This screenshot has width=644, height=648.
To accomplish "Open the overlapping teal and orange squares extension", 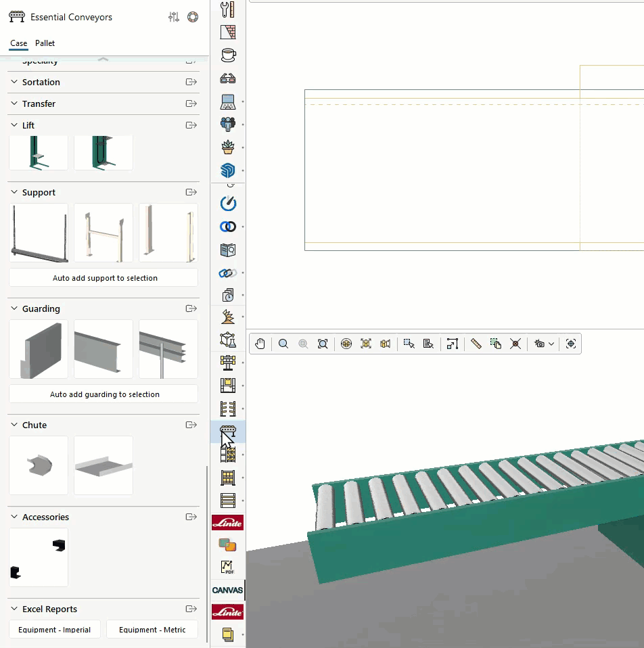I will (227, 545).
